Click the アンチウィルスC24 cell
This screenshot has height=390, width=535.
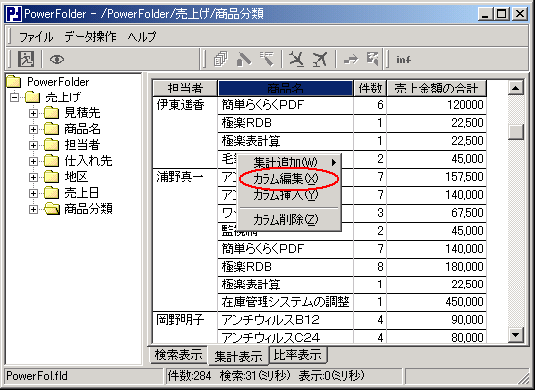pyautogui.click(x=286, y=337)
